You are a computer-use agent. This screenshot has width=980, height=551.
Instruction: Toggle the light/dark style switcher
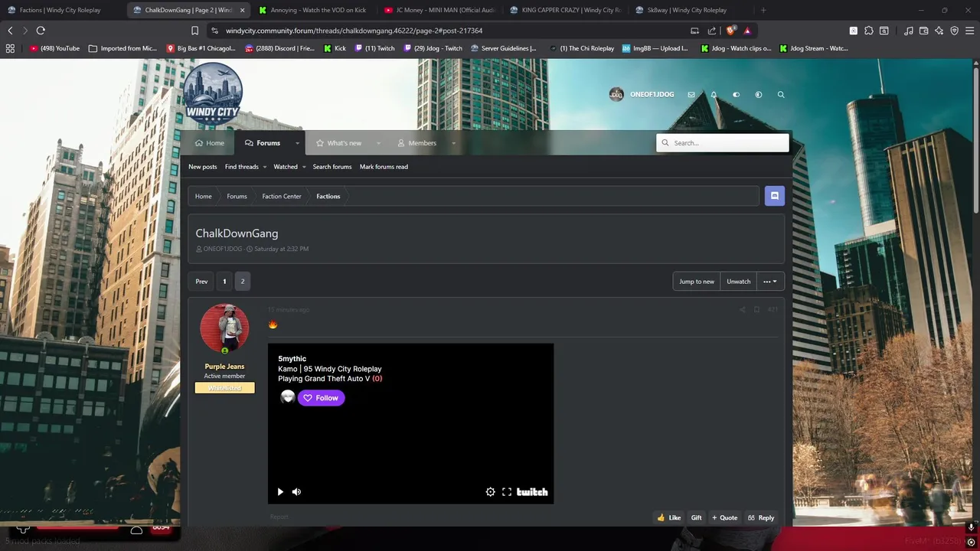[759, 95]
